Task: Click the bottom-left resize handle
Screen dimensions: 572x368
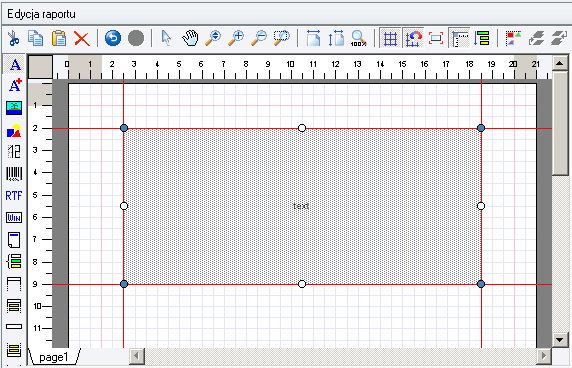Action: click(124, 284)
